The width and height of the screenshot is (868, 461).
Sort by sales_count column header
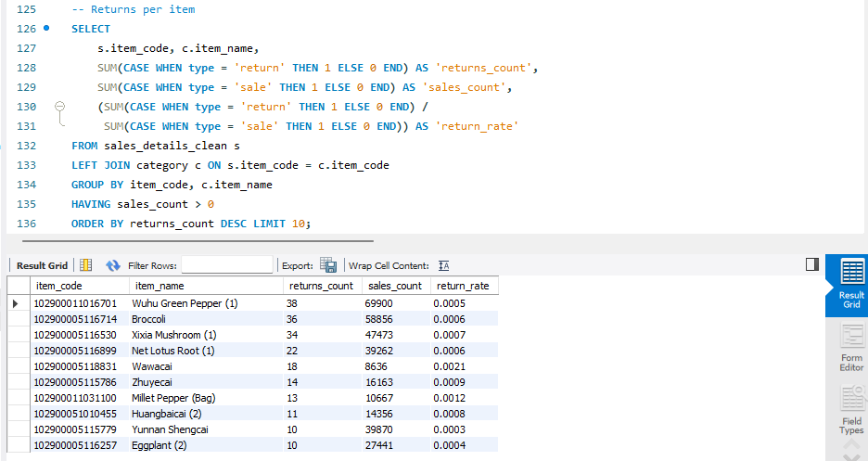(396, 286)
